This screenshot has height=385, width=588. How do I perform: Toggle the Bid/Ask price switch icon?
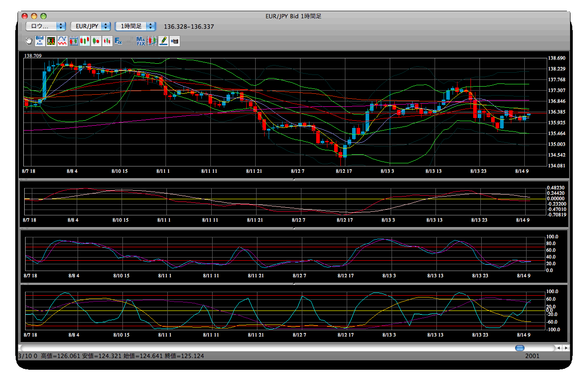pyautogui.click(x=39, y=41)
